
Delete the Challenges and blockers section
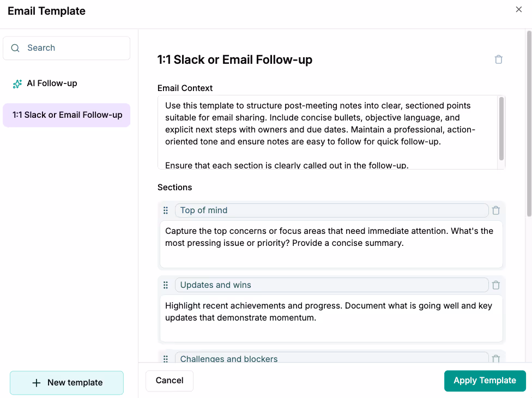[x=495, y=359]
